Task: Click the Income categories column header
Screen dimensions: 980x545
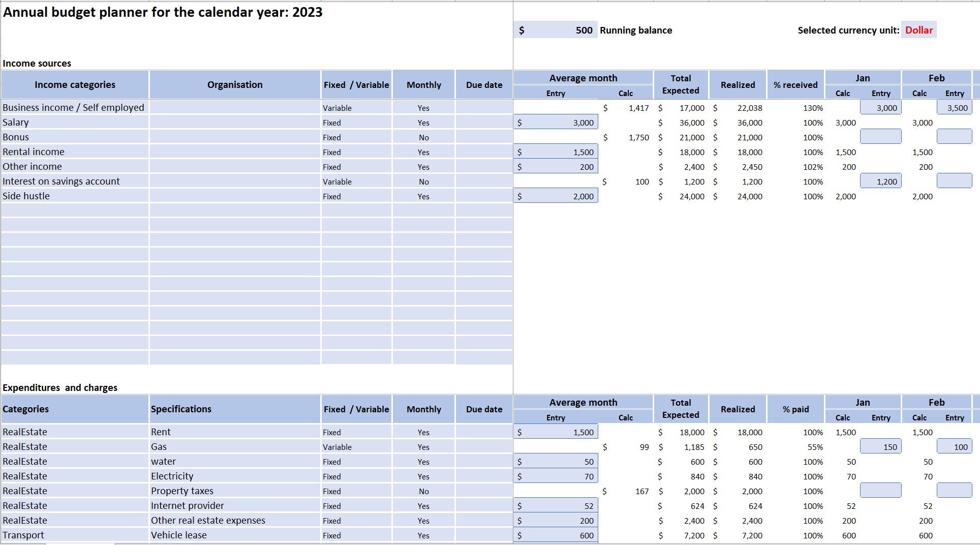Action: point(75,85)
